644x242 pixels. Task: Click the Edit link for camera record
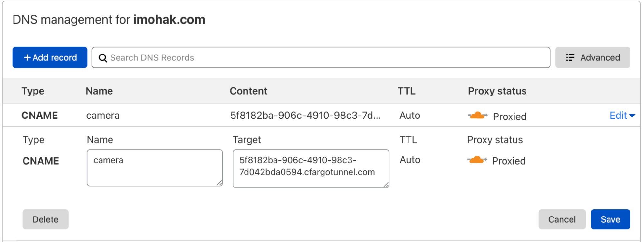[x=618, y=116]
